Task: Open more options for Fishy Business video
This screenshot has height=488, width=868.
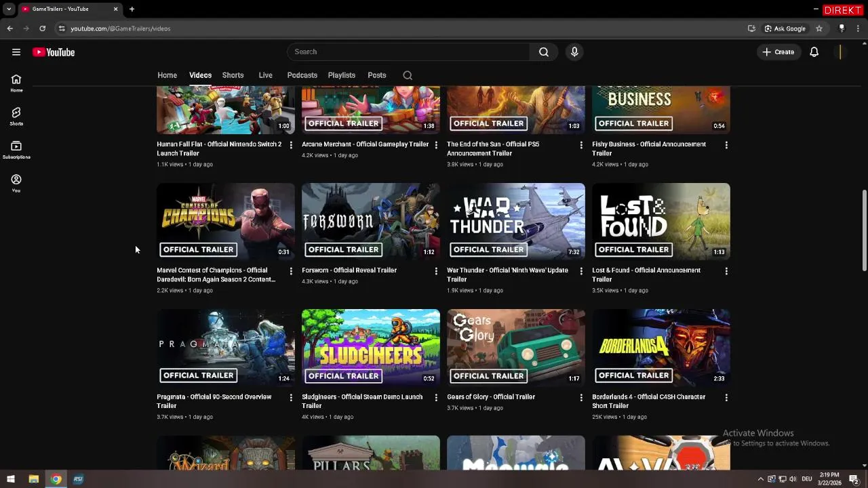Action: click(726, 145)
